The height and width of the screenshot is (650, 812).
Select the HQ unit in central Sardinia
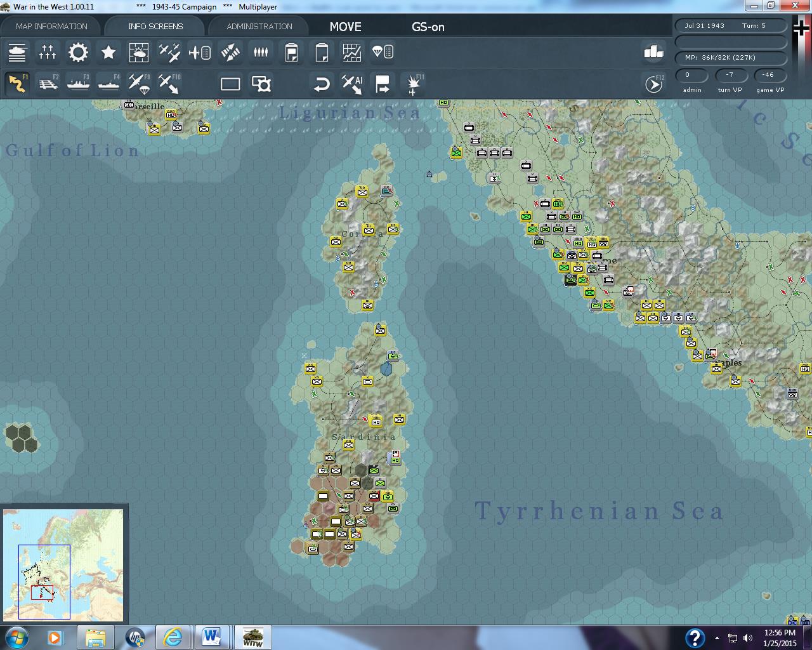(376, 421)
